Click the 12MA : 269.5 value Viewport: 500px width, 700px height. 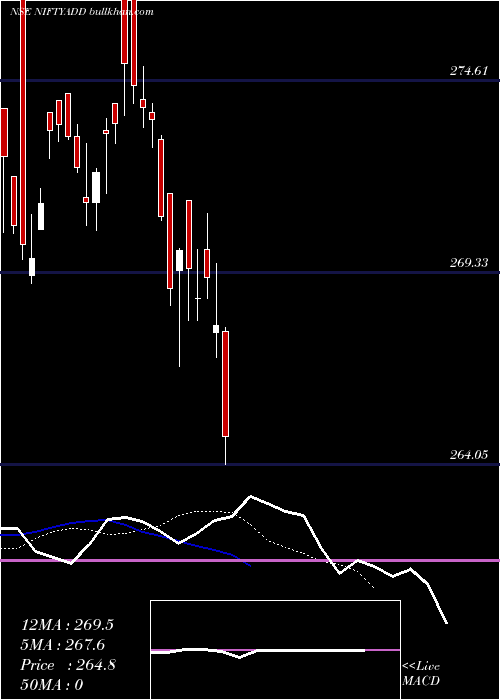pos(67,625)
